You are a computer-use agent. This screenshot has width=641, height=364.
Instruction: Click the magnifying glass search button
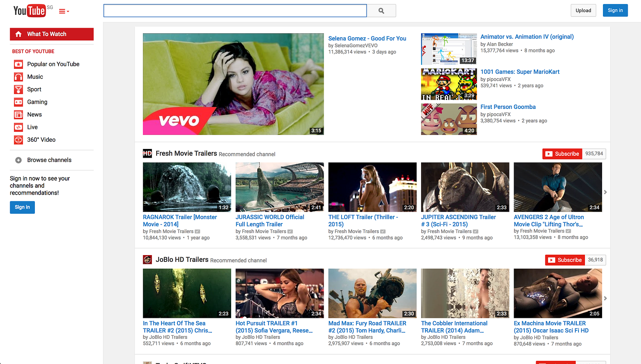[381, 11]
